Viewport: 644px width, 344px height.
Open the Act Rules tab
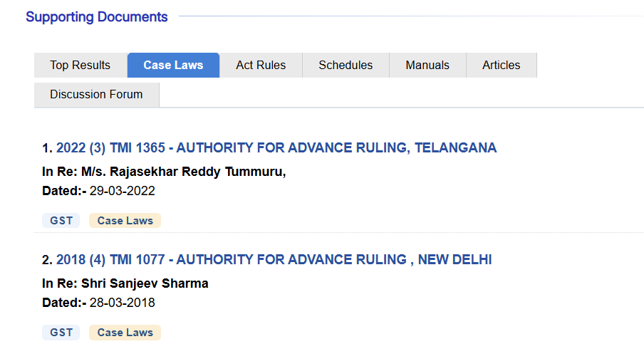tap(261, 65)
